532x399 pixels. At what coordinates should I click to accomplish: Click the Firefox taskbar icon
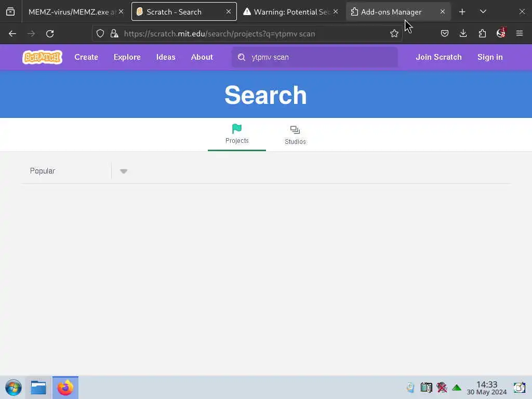pos(65,388)
